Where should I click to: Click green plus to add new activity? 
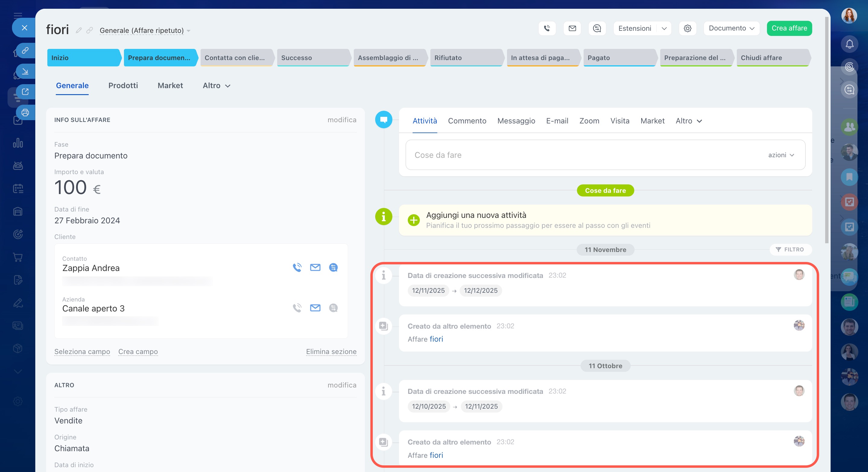[413, 220]
